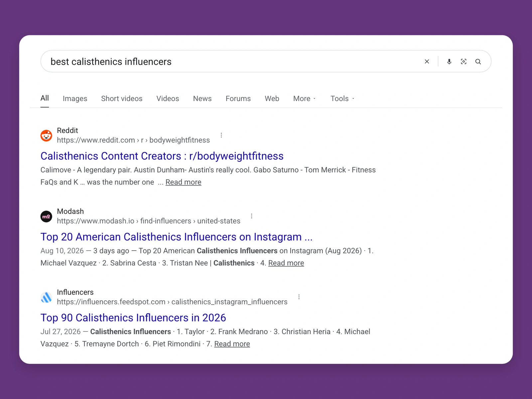Click the 'Calimove - A legendary pair' snippet text
Screen dimensions: 532x399
point(86,170)
